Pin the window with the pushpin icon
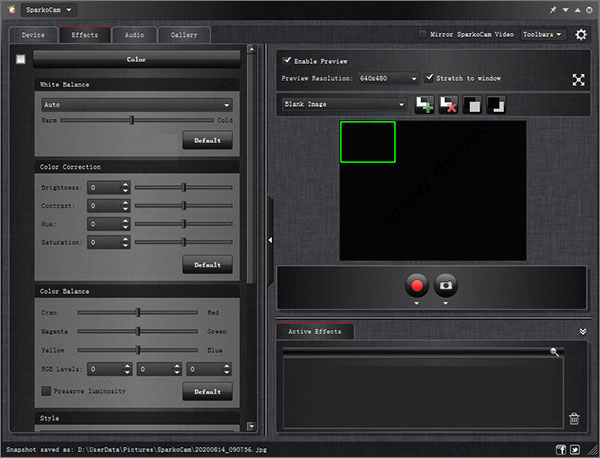Image resolution: width=600 pixels, height=458 pixels. coord(553,10)
